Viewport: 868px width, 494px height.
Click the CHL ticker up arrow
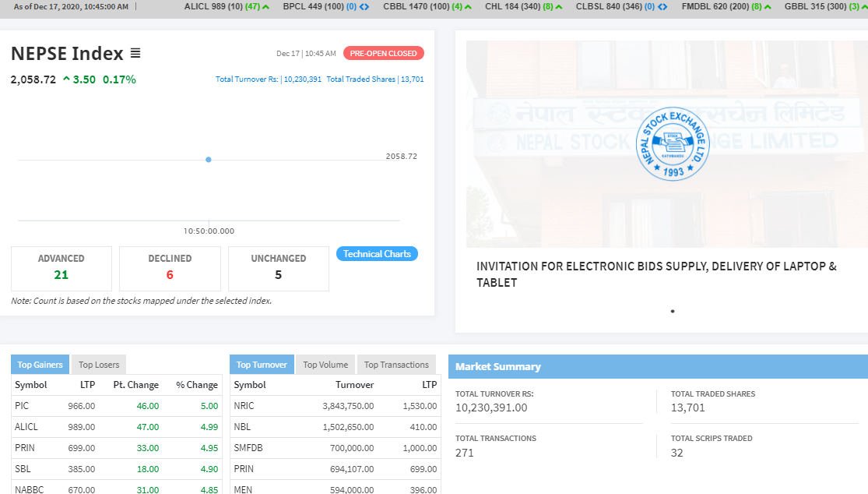[558, 7]
